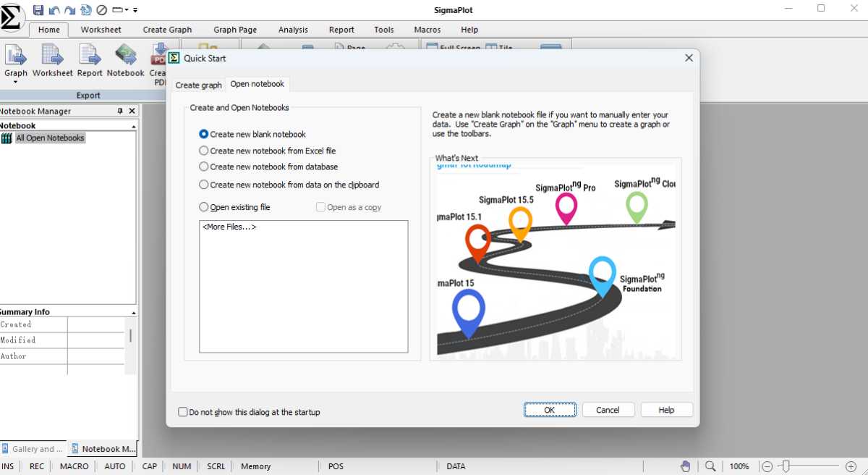Enable Do not show this dialog at startup
The width and height of the screenshot is (868, 475).
[182, 412]
